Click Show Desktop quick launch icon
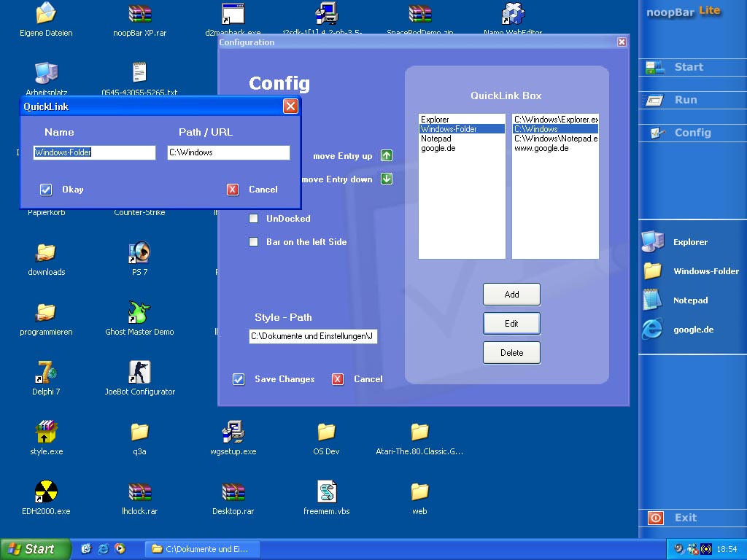This screenshot has height=560, width=747. tap(86, 549)
